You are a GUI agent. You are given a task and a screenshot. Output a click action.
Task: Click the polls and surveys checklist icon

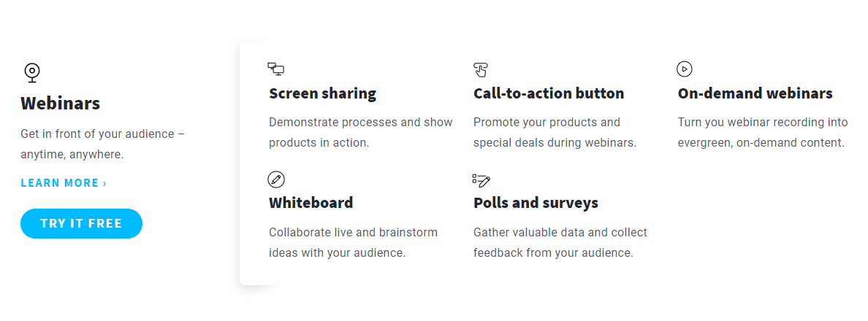pyautogui.click(x=481, y=180)
